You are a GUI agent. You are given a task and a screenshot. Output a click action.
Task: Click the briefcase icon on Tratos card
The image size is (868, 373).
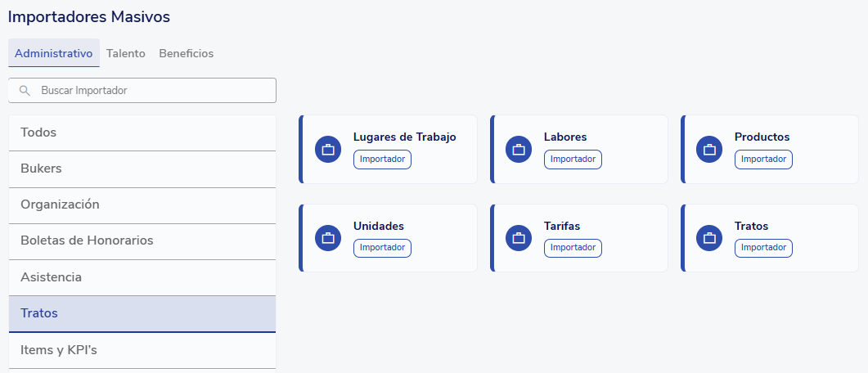pyautogui.click(x=709, y=238)
